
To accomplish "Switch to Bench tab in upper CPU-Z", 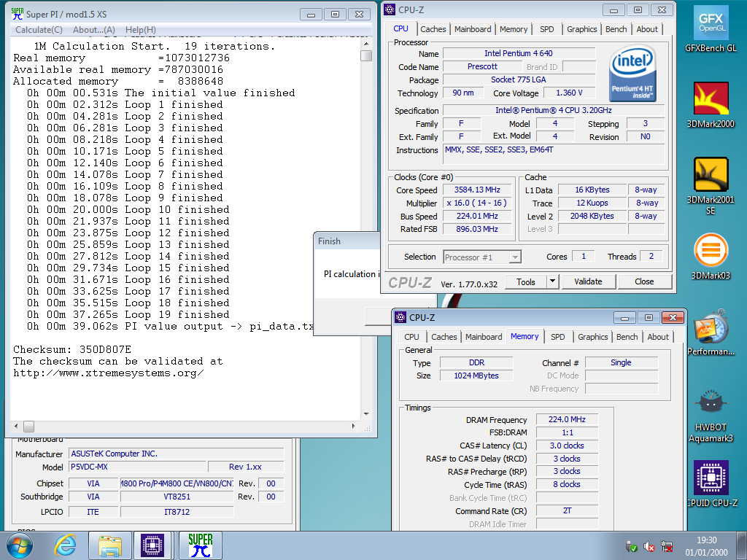I will (x=616, y=29).
